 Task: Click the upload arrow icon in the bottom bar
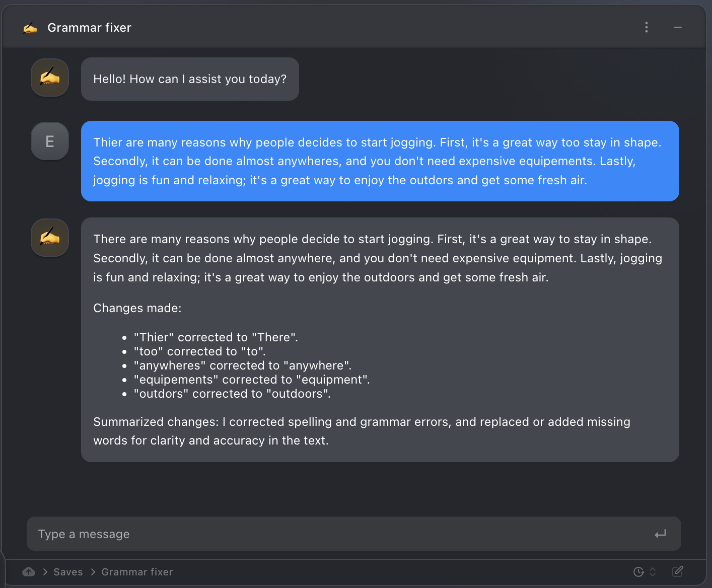tap(29, 572)
